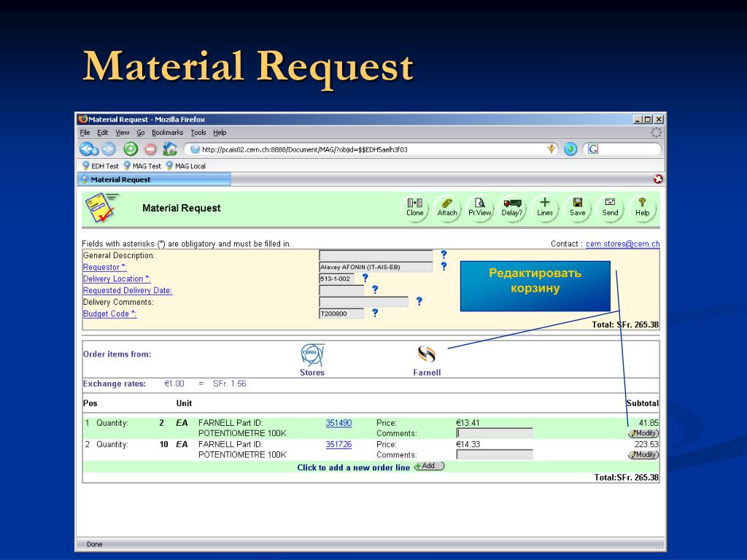
Task: Open the Bookmarks menu
Action: [167, 133]
